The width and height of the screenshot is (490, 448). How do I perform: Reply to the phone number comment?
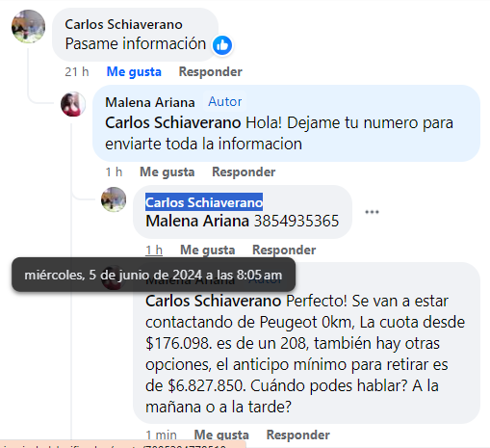click(x=284, y=250)
